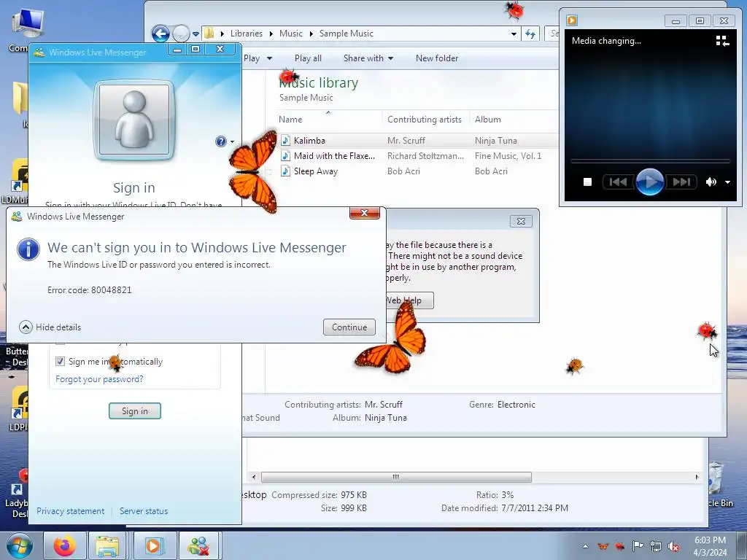This screenshot has height=560, width=747.
Task: Click butterfly icon in system tray
Action: tap(603, 546)
